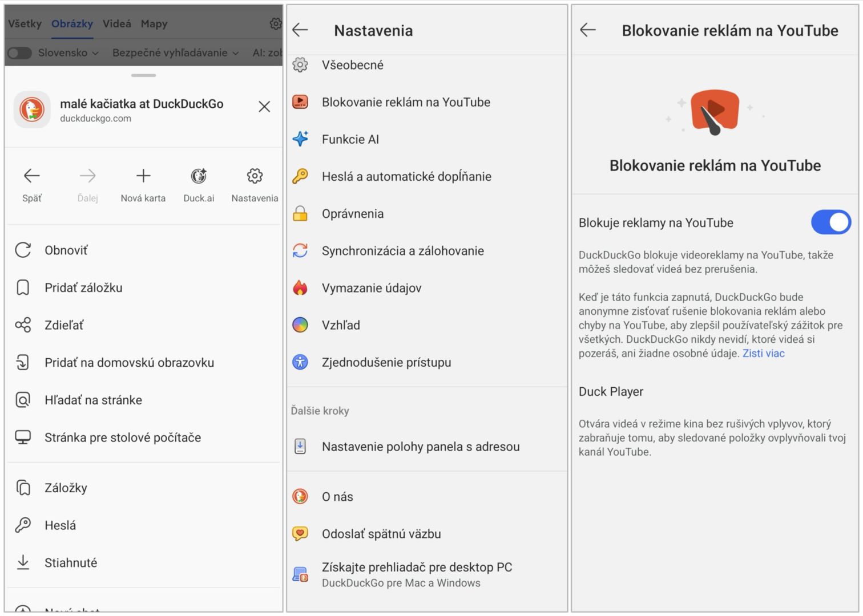Open the Stiahnuté downloads icon
Viewport: 863px width, 616px height.
[23, 562]
